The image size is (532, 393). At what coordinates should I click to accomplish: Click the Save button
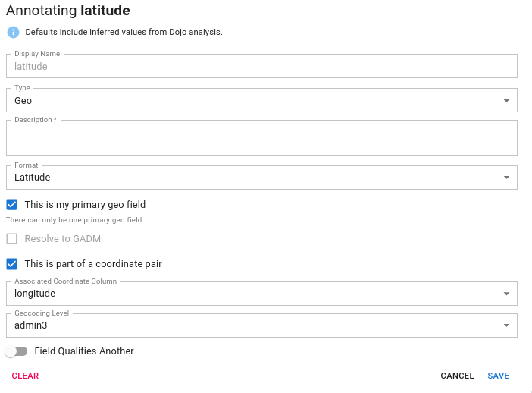coord(498,376)
